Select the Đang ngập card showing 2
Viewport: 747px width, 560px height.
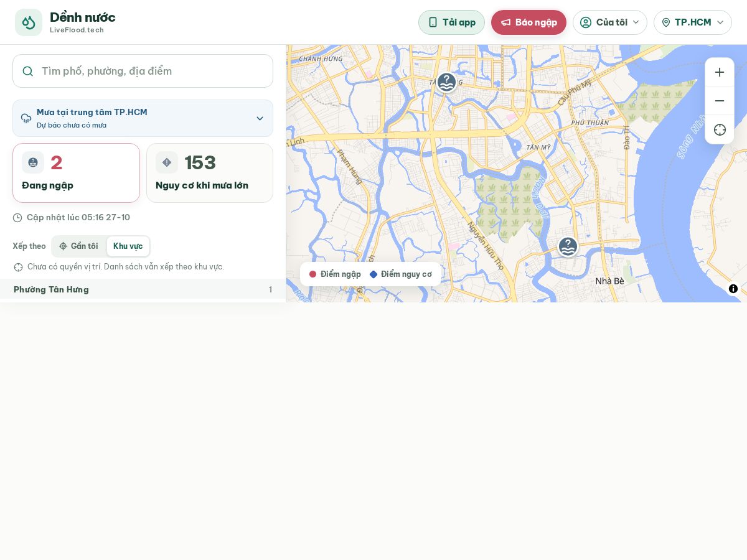point(76,173)
